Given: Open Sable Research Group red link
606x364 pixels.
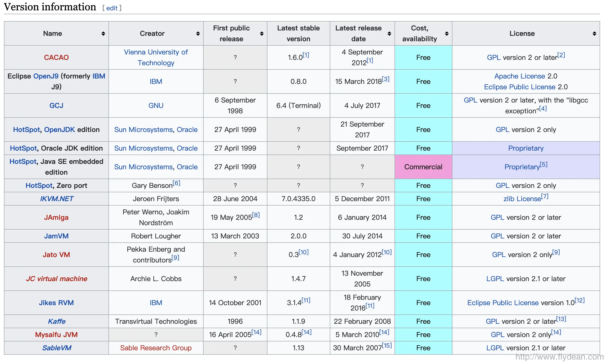Looking at the screenshot, I should pyautogui.click(x=156, y=348).
